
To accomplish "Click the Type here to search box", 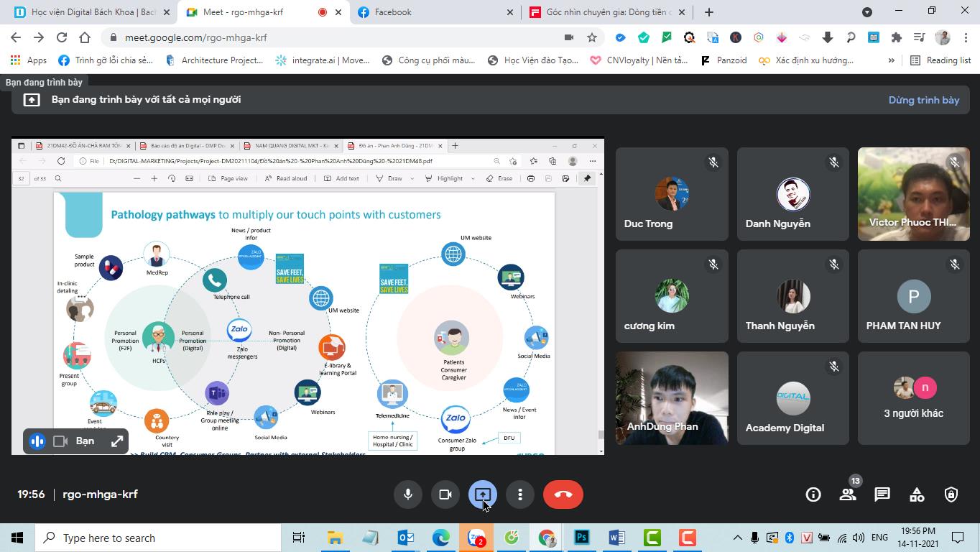I will [158, 538].
